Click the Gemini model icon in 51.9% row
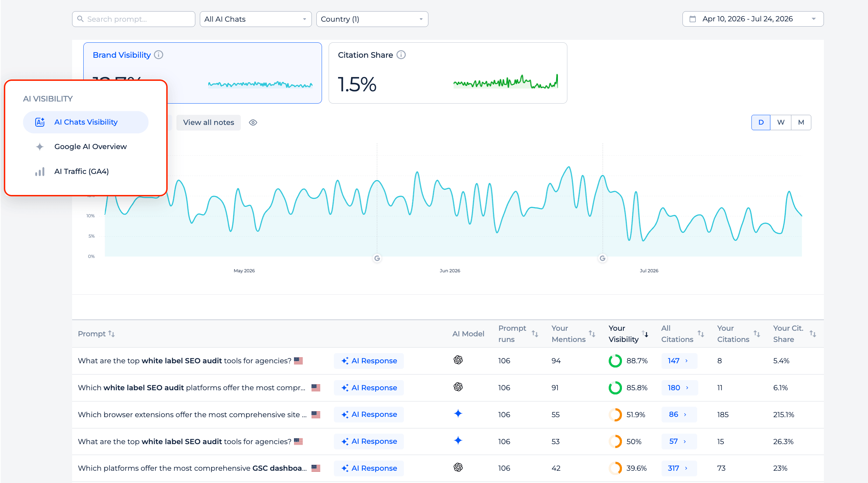868x483 pixels. coord(458,414)
